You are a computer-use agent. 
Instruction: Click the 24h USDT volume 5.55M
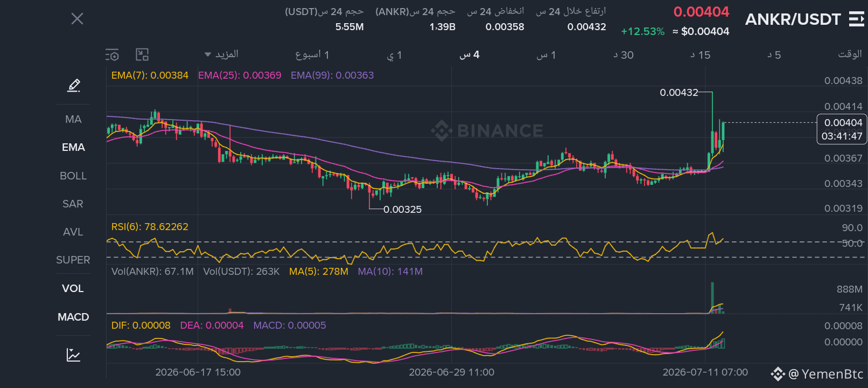pos(349,27)
